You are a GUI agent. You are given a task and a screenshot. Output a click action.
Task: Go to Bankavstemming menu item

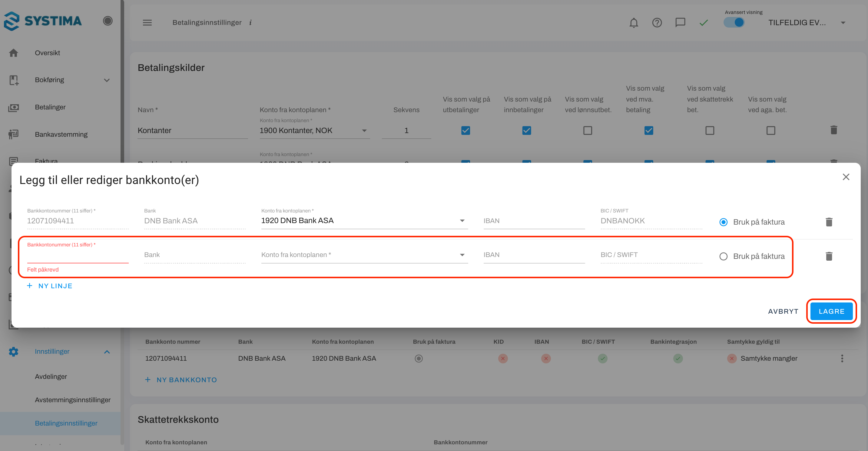pos(61,134)
